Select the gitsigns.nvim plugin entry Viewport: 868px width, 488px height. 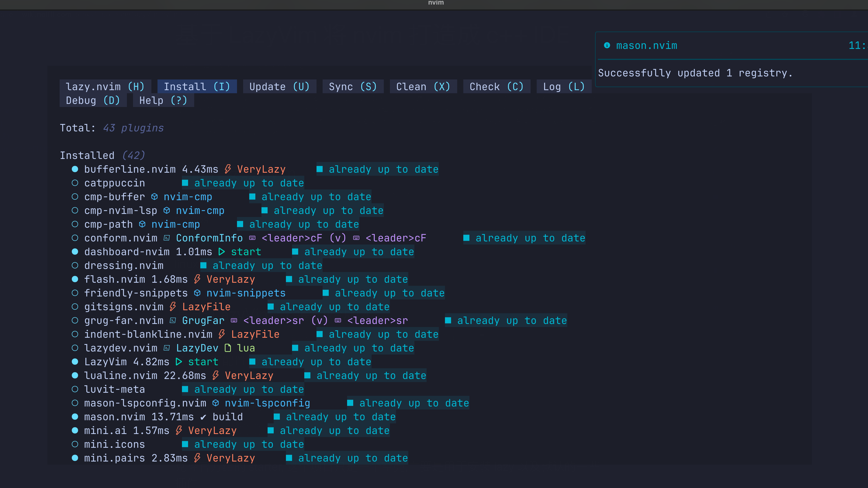click(124, 307)
